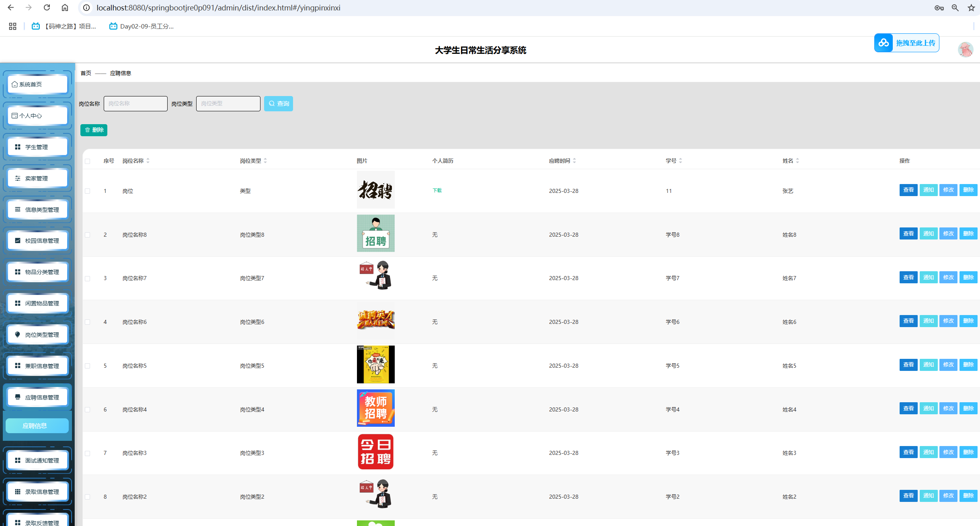Click 下载 resume link in row 1
The width and height of the screenshot is (980, 526).
437,190
